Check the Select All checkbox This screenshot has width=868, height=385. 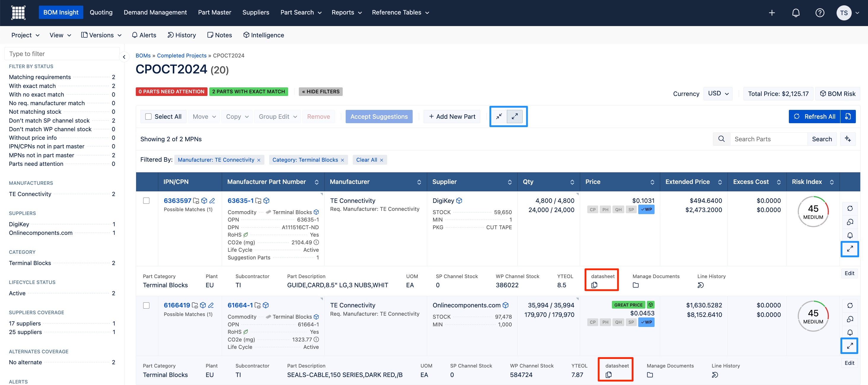click(148, 116)
